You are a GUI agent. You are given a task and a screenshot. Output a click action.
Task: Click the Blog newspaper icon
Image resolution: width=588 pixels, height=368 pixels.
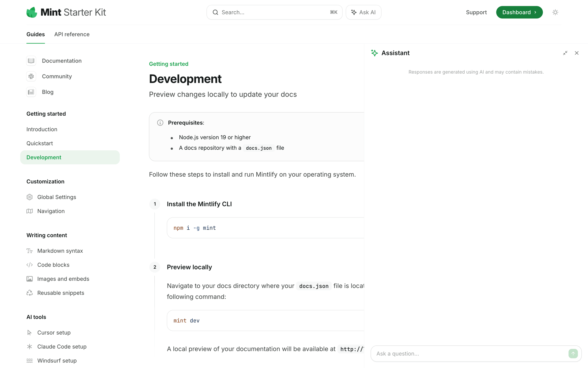[x=31, y=92]
